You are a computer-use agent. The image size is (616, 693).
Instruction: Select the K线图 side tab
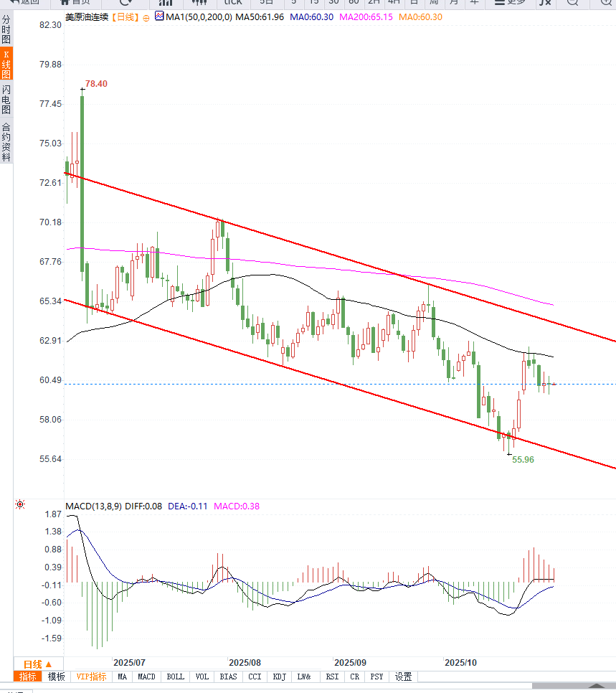[6, 65]
